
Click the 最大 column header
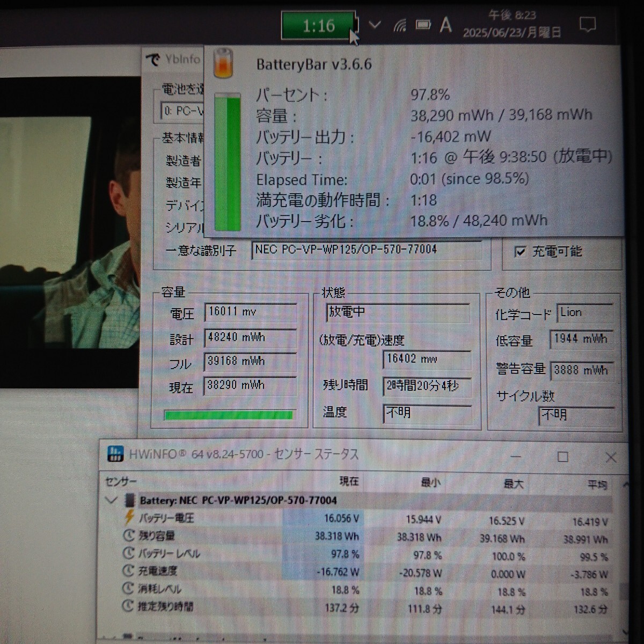pyautogui.click(x=513, y=484)
